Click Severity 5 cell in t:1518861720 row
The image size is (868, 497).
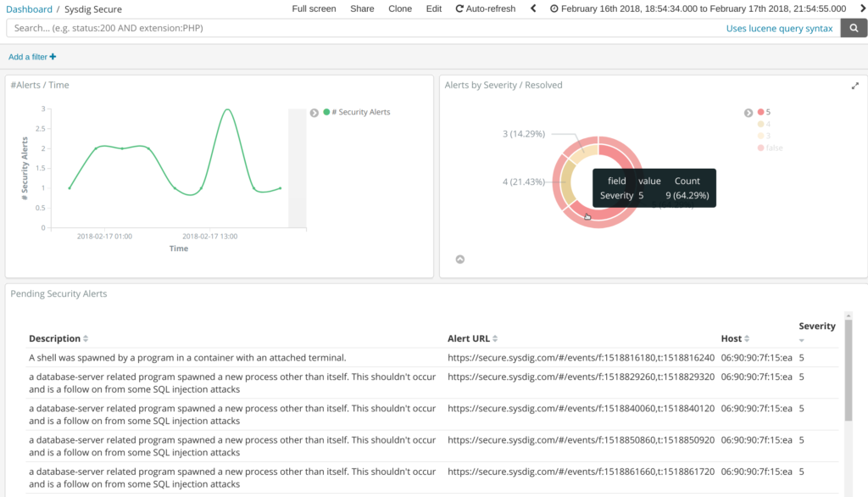pyautogui.click(x=802, y=472)
